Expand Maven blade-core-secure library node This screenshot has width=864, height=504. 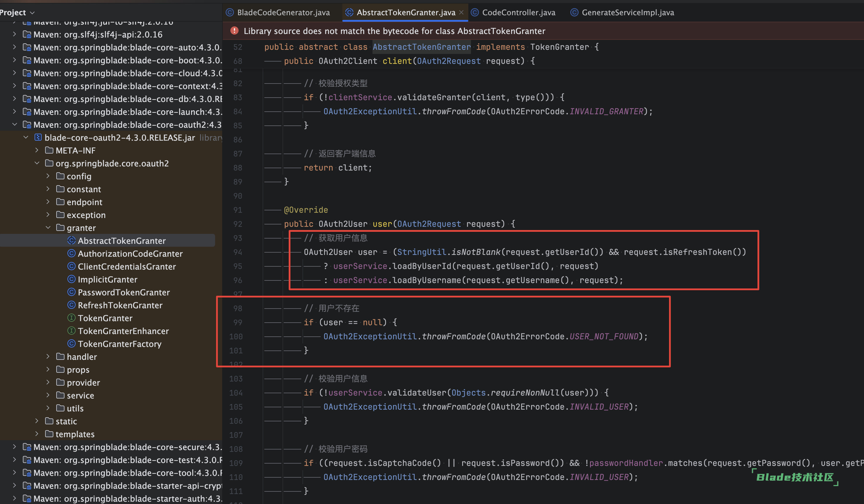click(14, 447)
